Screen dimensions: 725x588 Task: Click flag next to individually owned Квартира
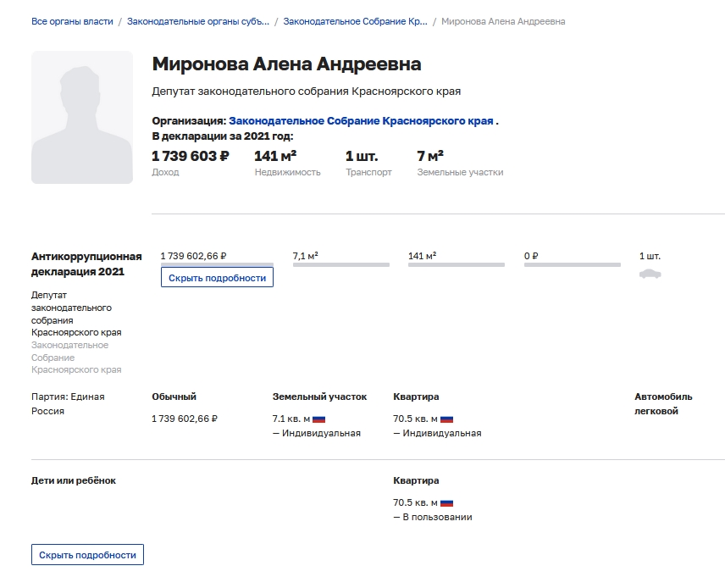(446, 419)
